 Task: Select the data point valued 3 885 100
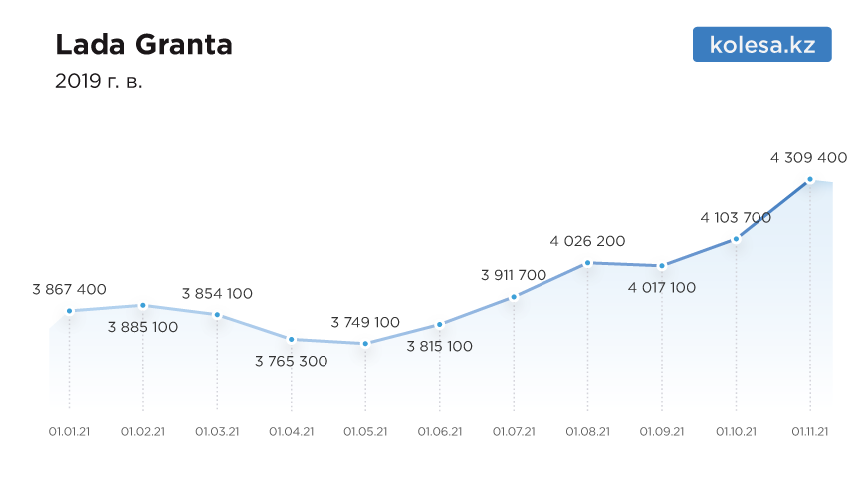(x=143, y=305)
